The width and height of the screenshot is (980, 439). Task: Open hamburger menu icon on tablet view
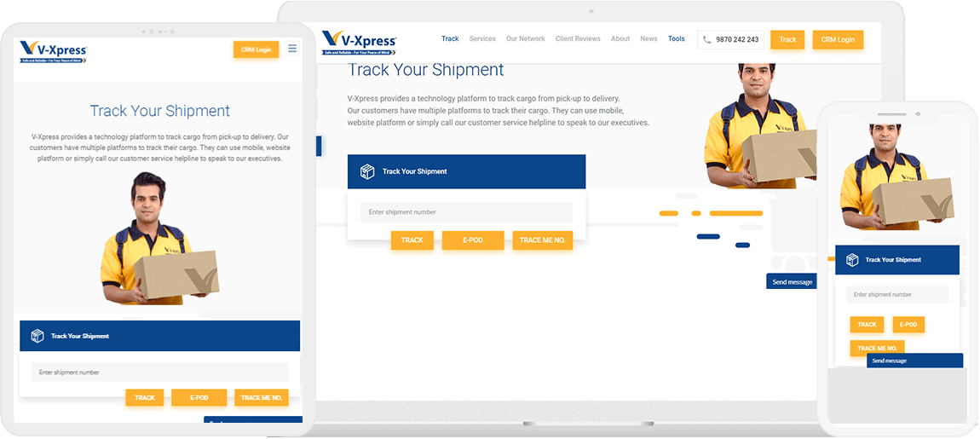292,49
